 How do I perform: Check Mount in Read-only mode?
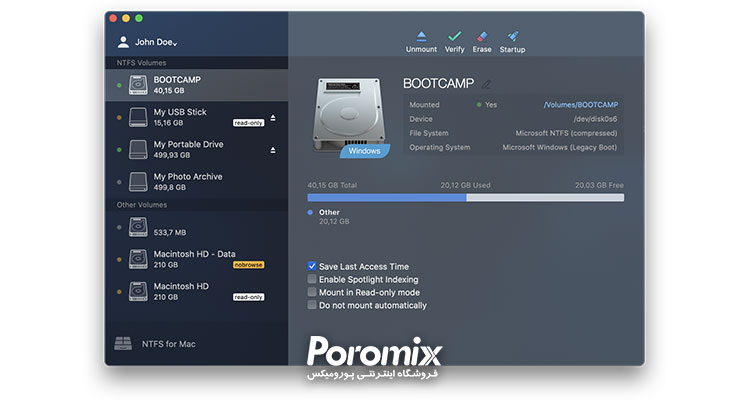312,293
